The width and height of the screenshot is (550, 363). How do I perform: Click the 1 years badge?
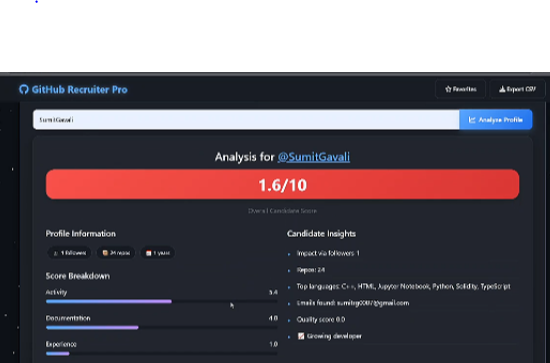point(158,253)
